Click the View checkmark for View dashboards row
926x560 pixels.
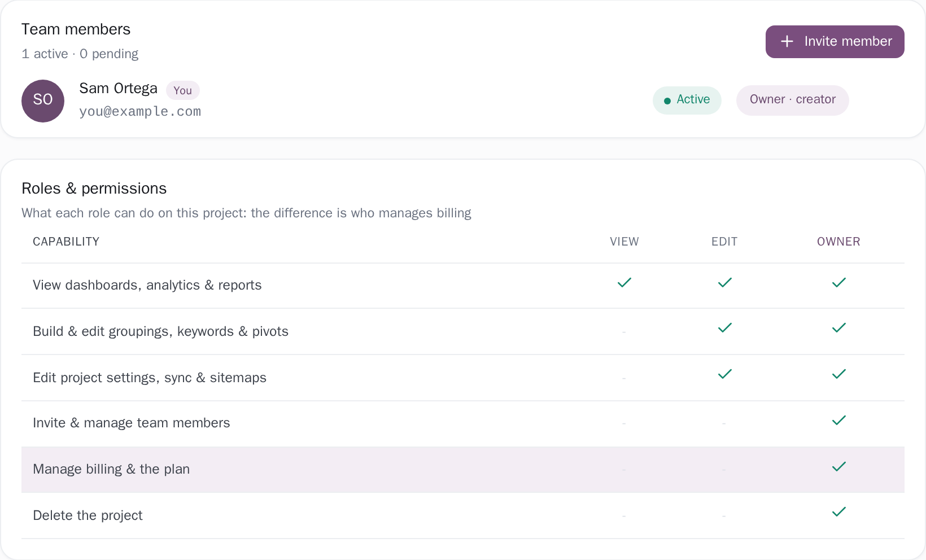click(624, 282)
